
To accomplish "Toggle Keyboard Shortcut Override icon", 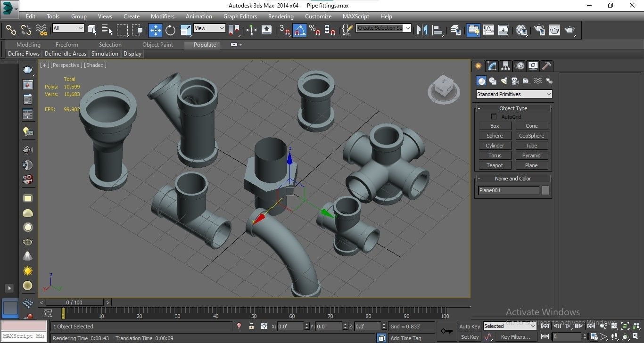I will tap(266, 30).
